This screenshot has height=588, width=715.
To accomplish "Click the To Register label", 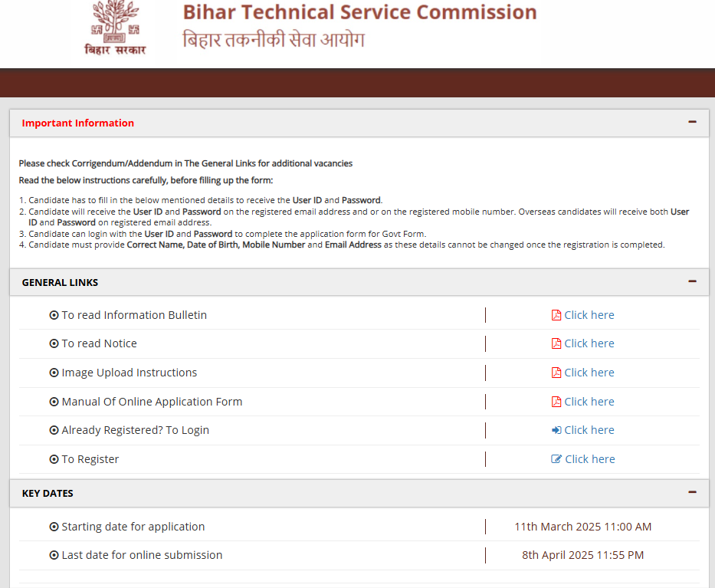I will (x=90, y=459).
